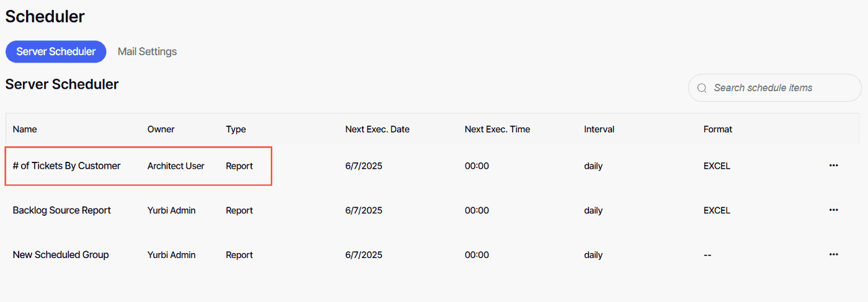The image size is (868, 302).
Task: Select the Server Scheduler tab
Action: pyautogui.click(x=56, y=51)
